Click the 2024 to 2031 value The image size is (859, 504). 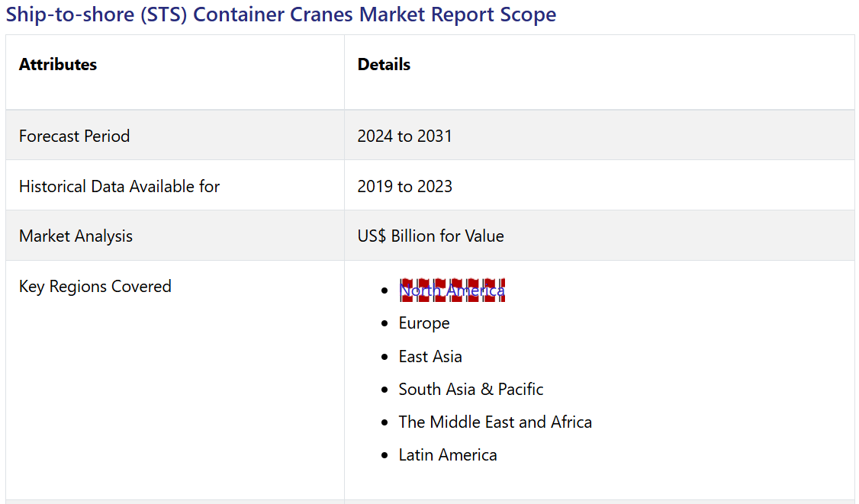(404, 136)
